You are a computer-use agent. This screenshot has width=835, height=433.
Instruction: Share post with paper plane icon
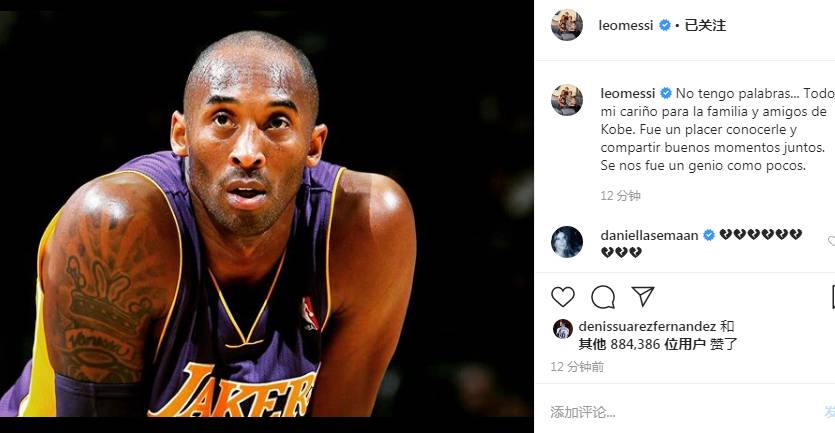(x=643, y=296)
